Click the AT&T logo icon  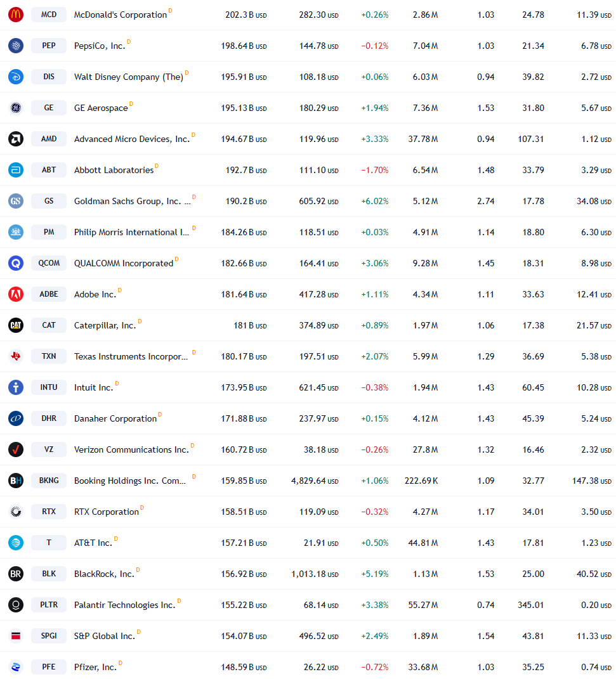pyautogui.click(x=16, y=543)
